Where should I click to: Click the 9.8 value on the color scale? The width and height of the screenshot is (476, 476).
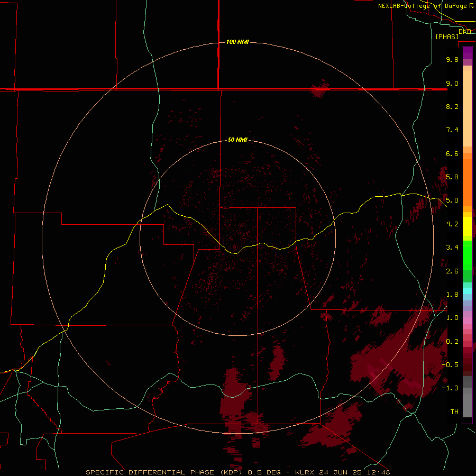pyautogui.click(x=452, y=59)
